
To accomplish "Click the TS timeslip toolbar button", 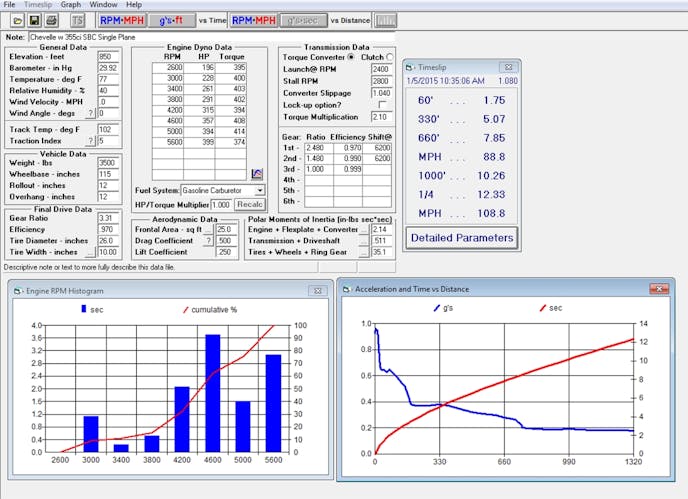I will (77, 20).
